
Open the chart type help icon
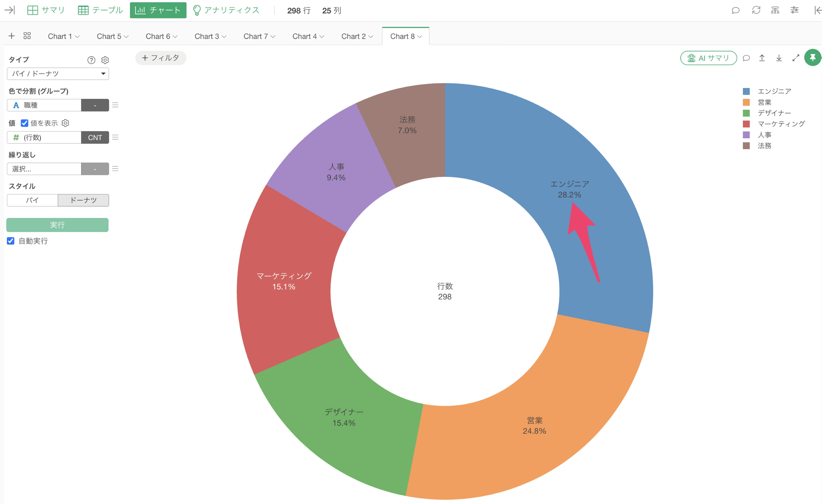click(91, 60)
